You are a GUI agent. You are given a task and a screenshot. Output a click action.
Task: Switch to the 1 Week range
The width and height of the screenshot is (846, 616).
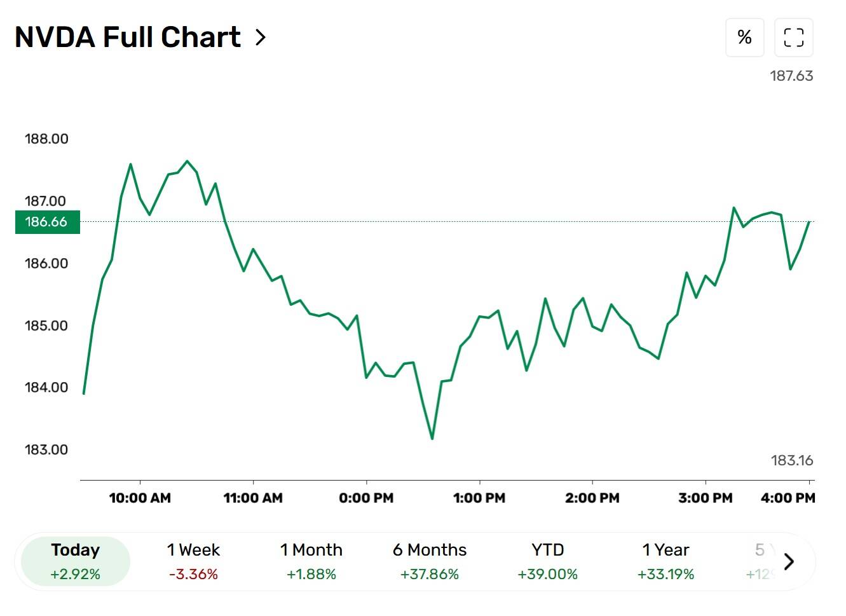pos(193,561)
